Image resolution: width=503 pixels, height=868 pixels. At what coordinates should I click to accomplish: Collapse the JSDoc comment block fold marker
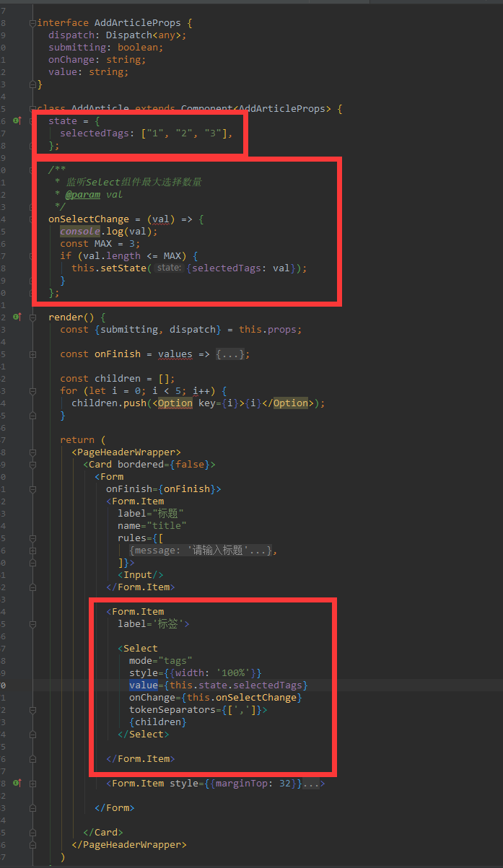pos(33,170)
